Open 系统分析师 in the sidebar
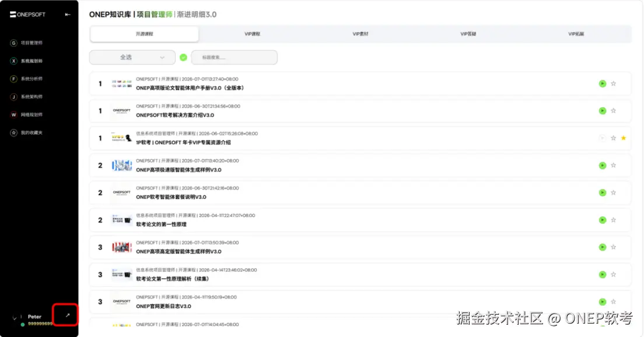This screenshot has width=644, height=337. pos(27,79)
